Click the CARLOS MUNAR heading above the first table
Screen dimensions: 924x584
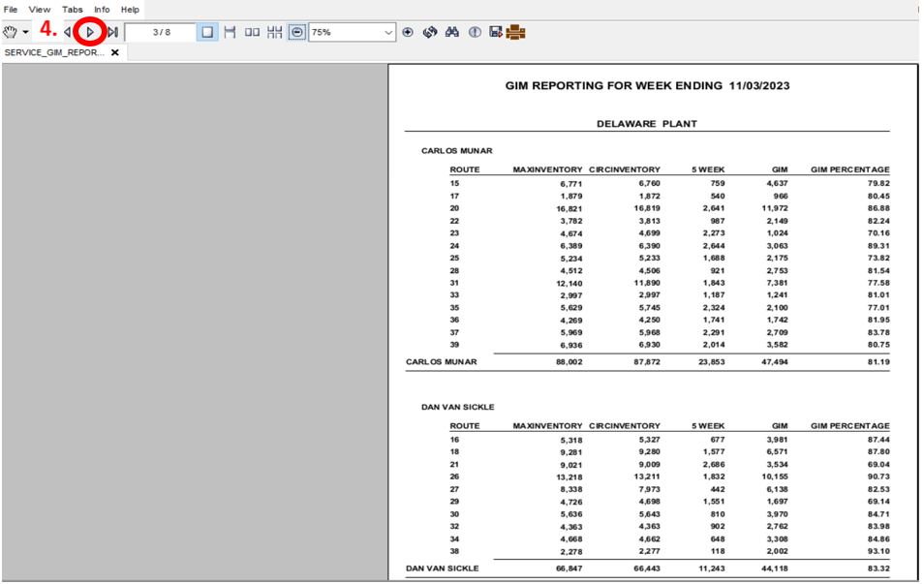point(457,151)
